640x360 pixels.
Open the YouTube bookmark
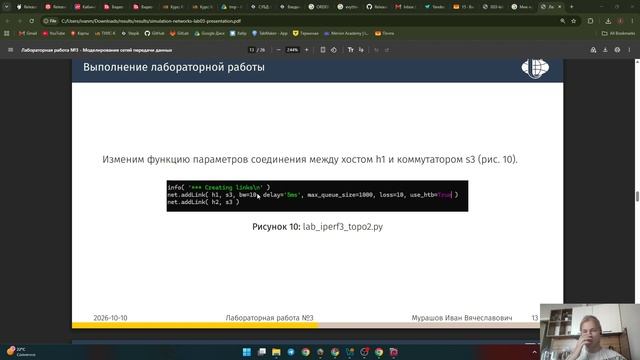click(x=54, y=33)
